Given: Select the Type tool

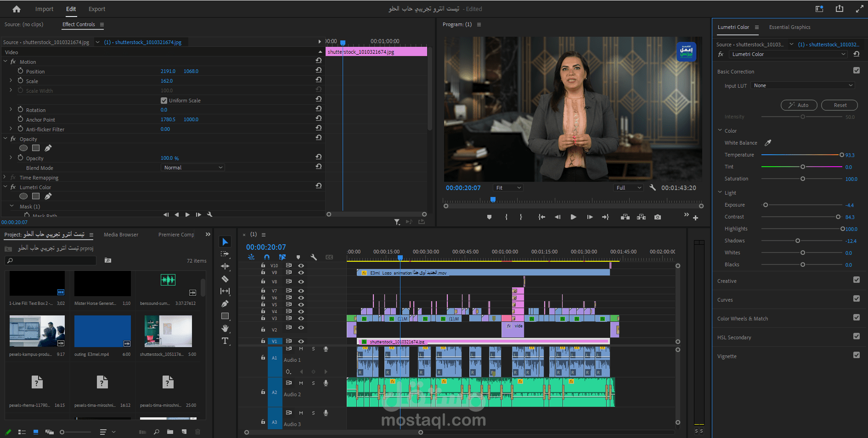Looking at the screenshot, I should click(x=225, y=341).
